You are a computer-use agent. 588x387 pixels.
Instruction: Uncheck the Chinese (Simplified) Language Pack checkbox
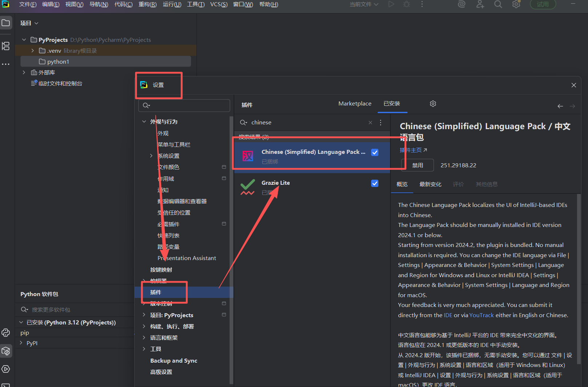pos(375,152)
